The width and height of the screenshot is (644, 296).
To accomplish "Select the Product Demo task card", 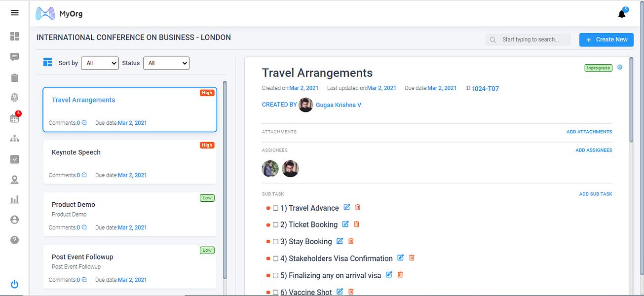I will 130,214.
